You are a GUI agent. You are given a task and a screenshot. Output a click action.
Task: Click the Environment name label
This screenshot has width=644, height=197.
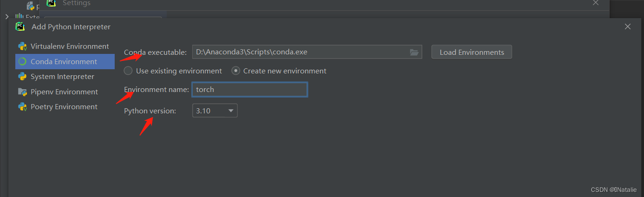[x=156, y=89]
